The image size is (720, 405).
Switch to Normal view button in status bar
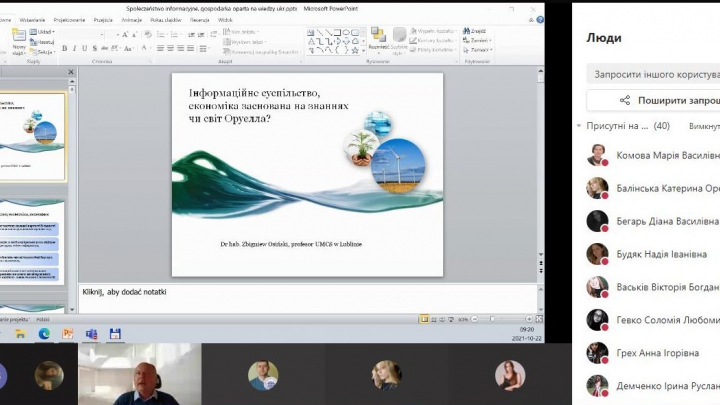[x=424, y=319]
